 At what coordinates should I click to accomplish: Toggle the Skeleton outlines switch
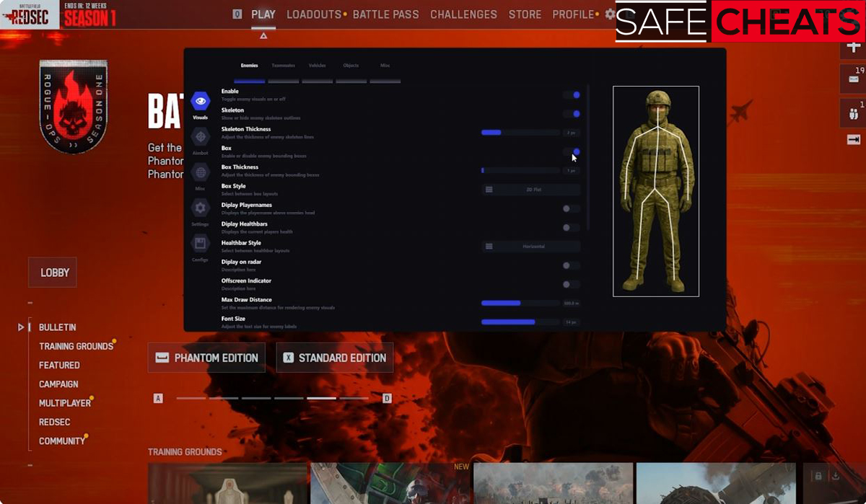[x=574, y=113]
